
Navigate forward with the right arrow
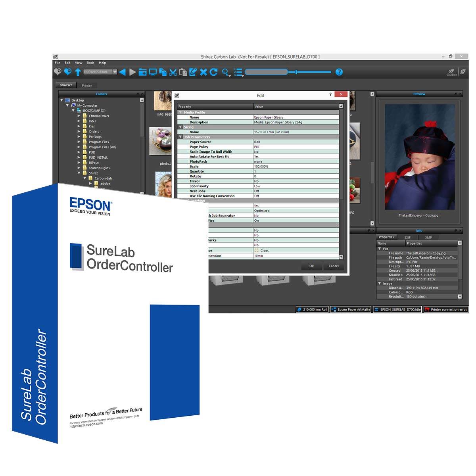click(x=132, y=72)
